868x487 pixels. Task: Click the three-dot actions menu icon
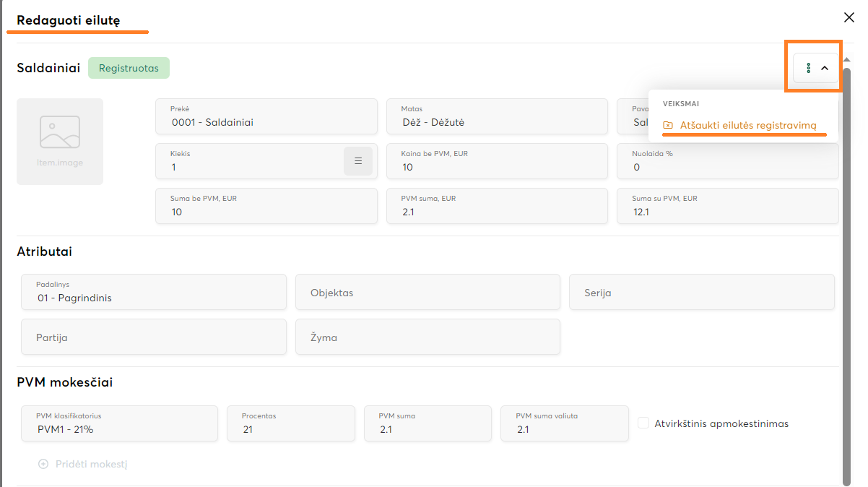(x=808, y=68)
